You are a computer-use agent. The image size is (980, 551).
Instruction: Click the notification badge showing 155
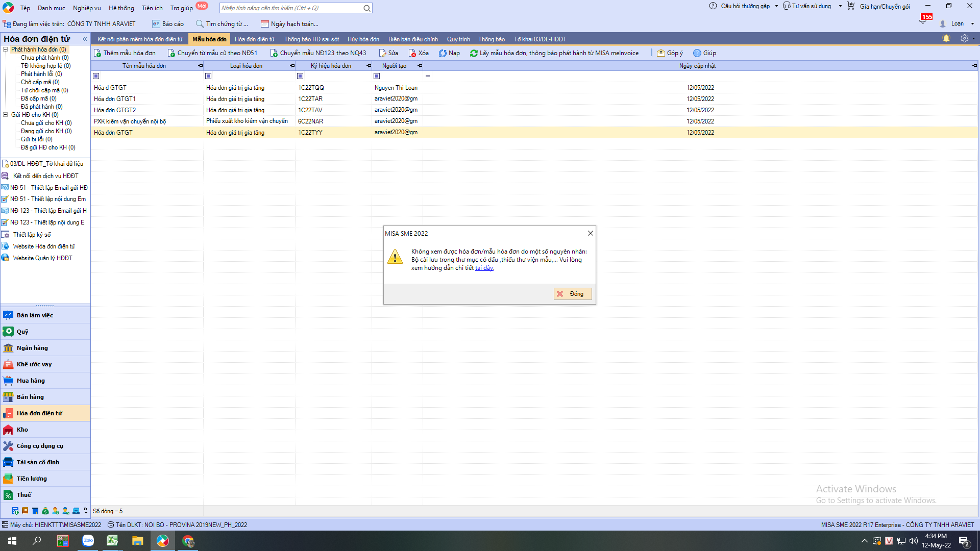[926, 17]
